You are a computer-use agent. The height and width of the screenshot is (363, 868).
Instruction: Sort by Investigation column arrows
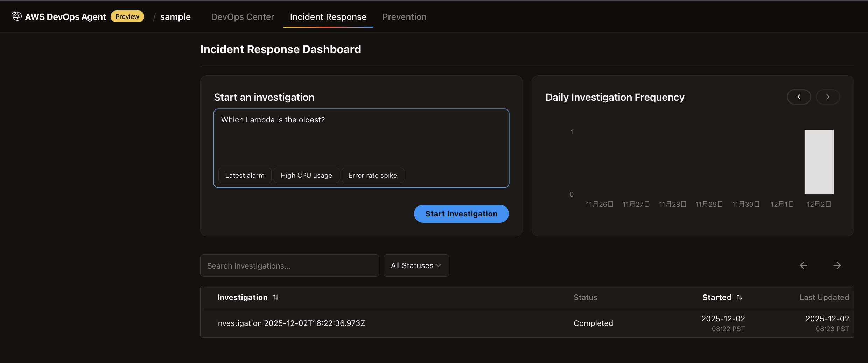coord(276,297)
